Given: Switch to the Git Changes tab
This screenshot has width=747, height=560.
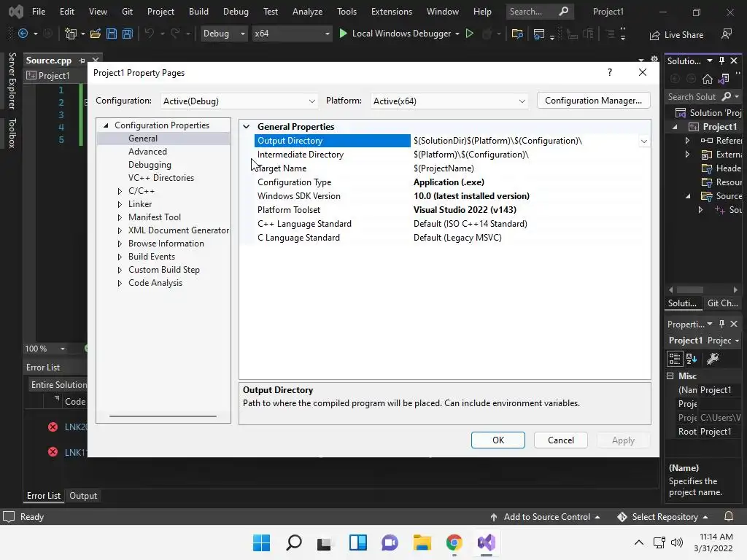Looking at the screenshot, I should [723, 303].
